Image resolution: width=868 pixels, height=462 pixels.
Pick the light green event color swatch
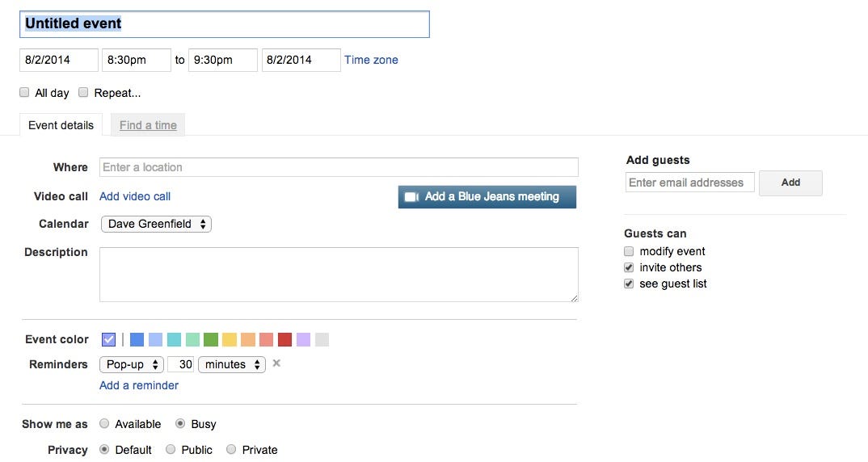192,339
